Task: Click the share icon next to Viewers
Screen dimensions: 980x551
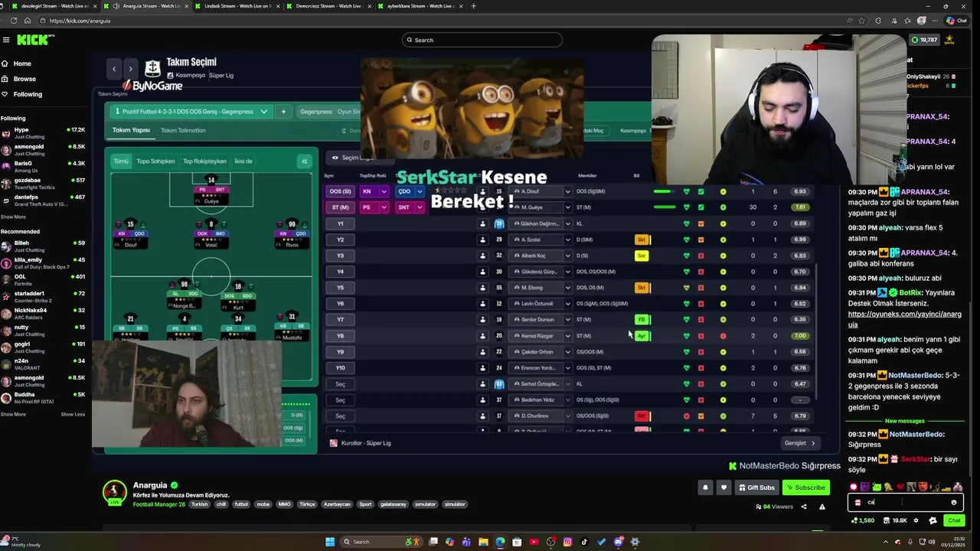Action: (x=803, y=507)
